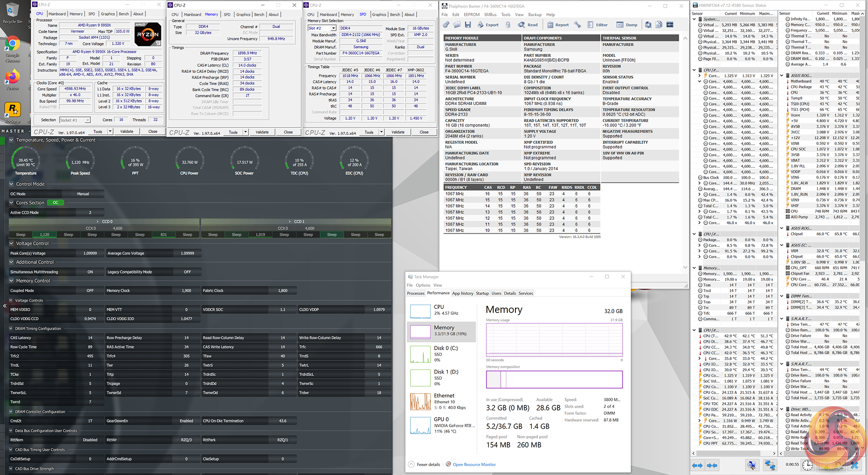Viewport: 868px width, 475px height.
Task: Toggle Simultaneous Multithreading ON value
Action: click(90, 272)
